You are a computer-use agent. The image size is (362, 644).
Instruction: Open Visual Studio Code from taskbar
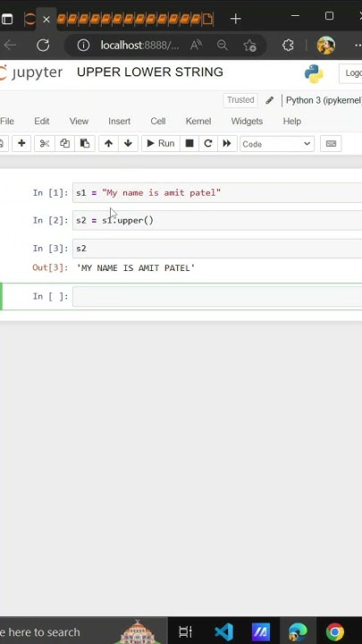tap(223, 631)
